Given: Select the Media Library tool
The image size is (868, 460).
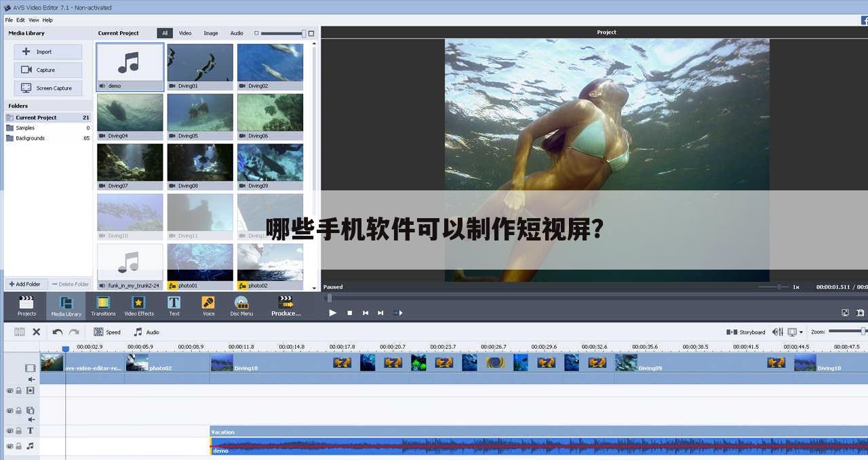Looking at the screenshot, I should (x=66, y=306).
